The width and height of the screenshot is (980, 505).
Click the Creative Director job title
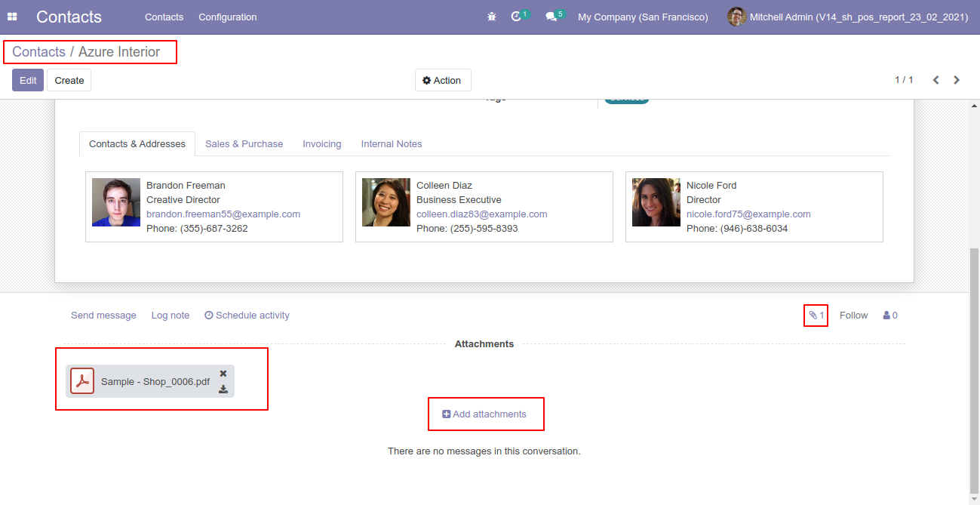[x=183, y=200]
